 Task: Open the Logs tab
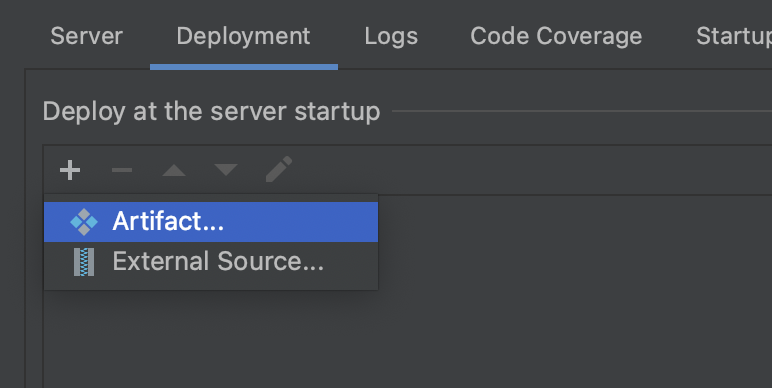391,36
